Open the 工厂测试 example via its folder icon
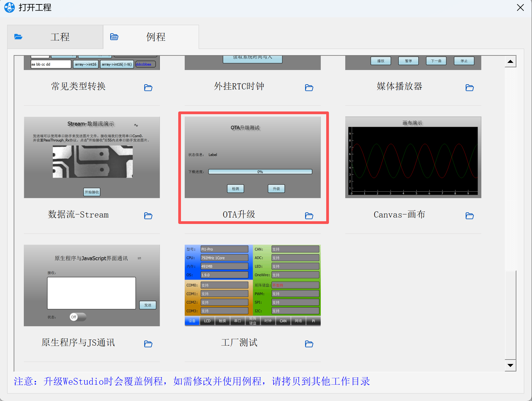Viewport: 532px width, 401px height. click(309, 344)
